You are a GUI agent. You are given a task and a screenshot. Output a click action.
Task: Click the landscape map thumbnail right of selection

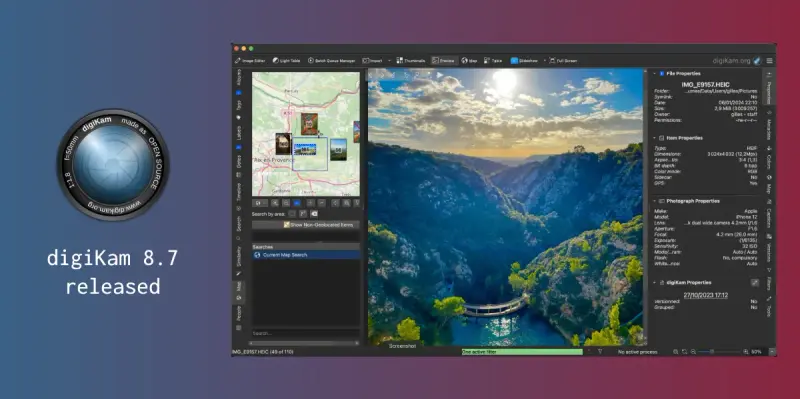point(338,149)
